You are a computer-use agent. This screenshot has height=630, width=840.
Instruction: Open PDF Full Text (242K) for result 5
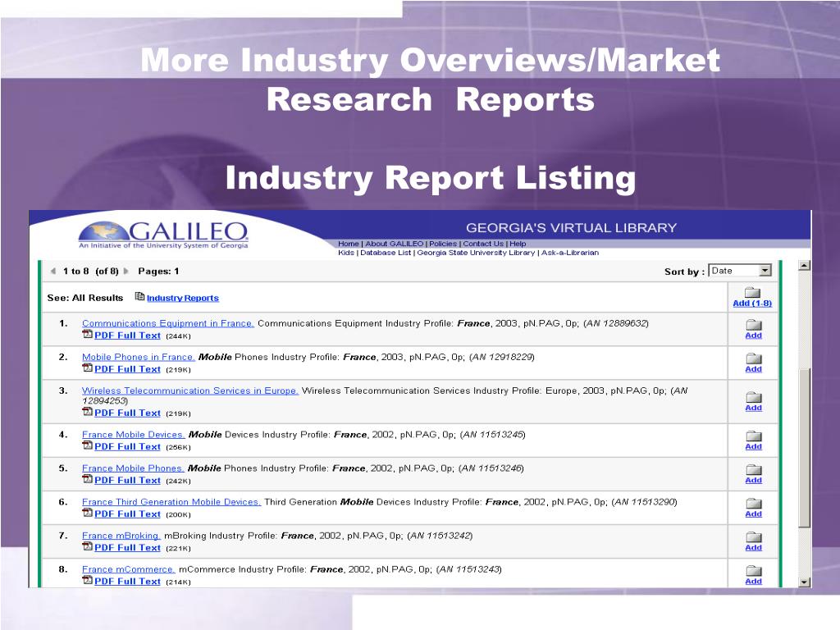point(127,481)
